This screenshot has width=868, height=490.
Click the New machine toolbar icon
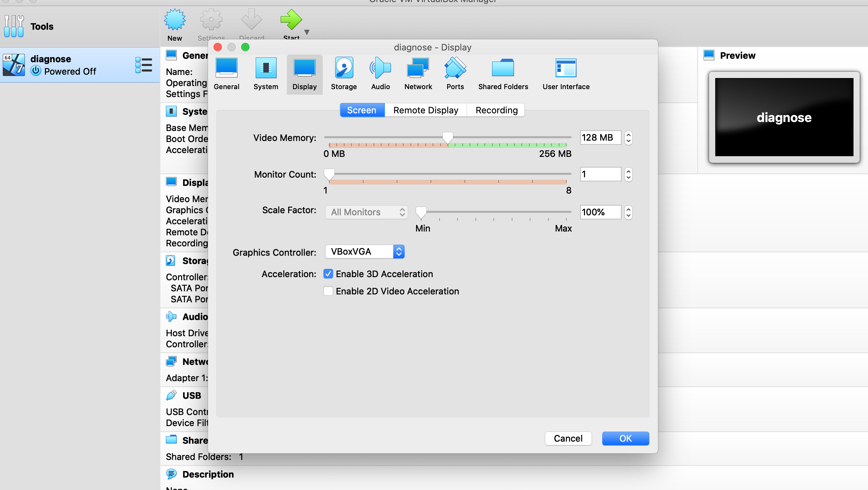(x=175, y=25)
